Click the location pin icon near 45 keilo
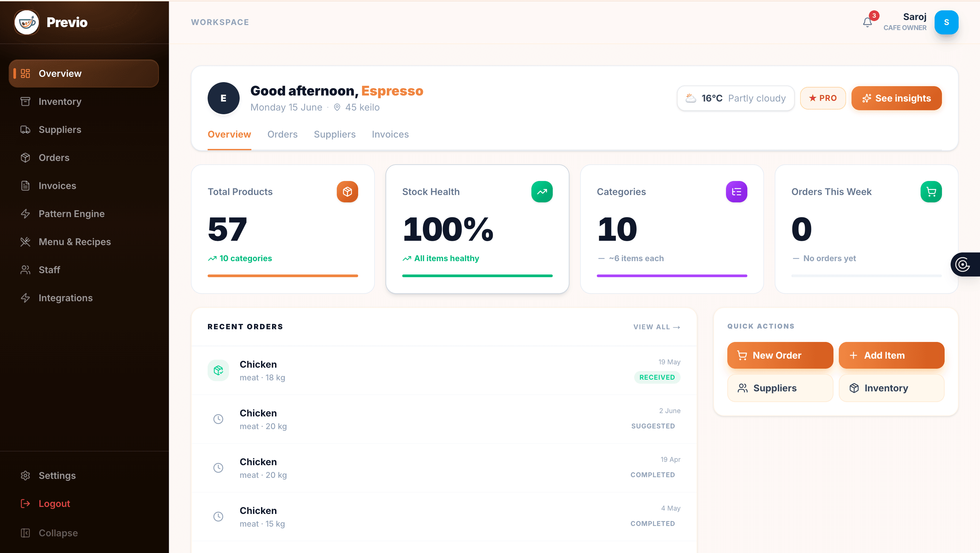Image resolution: width=980 pixels, height=553 pixels. coord(337,107)
